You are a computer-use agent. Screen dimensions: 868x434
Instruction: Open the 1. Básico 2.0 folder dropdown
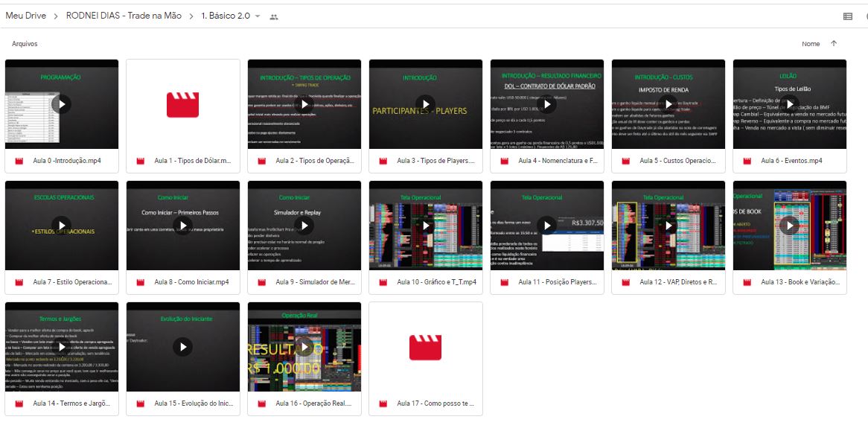258,16
